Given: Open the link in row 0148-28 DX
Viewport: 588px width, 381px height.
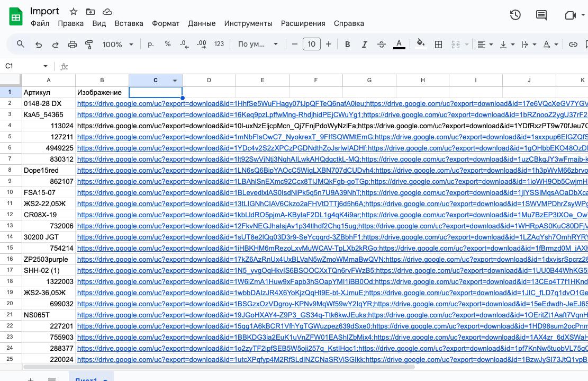Looking at the screenshot, I should pos(332,104).
